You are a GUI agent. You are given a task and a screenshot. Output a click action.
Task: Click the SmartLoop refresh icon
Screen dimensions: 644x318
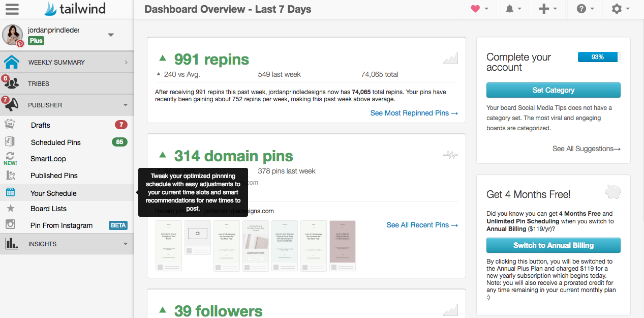pyautogui.click(x=10, y=156)
